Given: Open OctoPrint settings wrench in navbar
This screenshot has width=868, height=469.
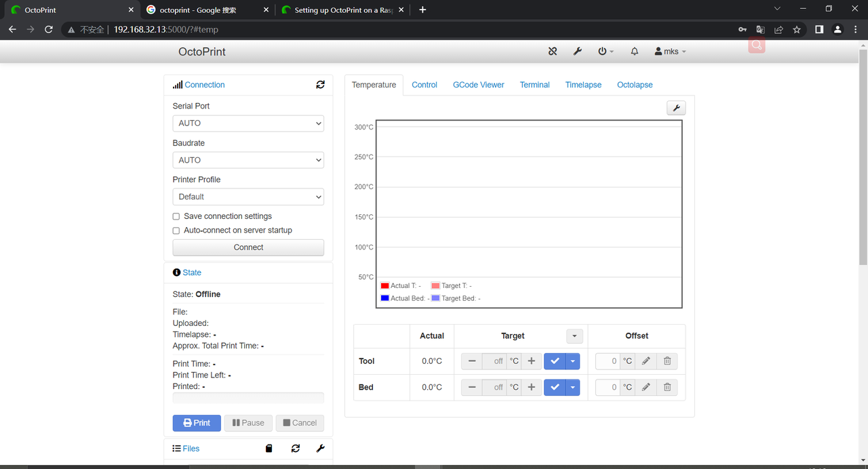Looking at the screenshot, I should coord(577,52).
